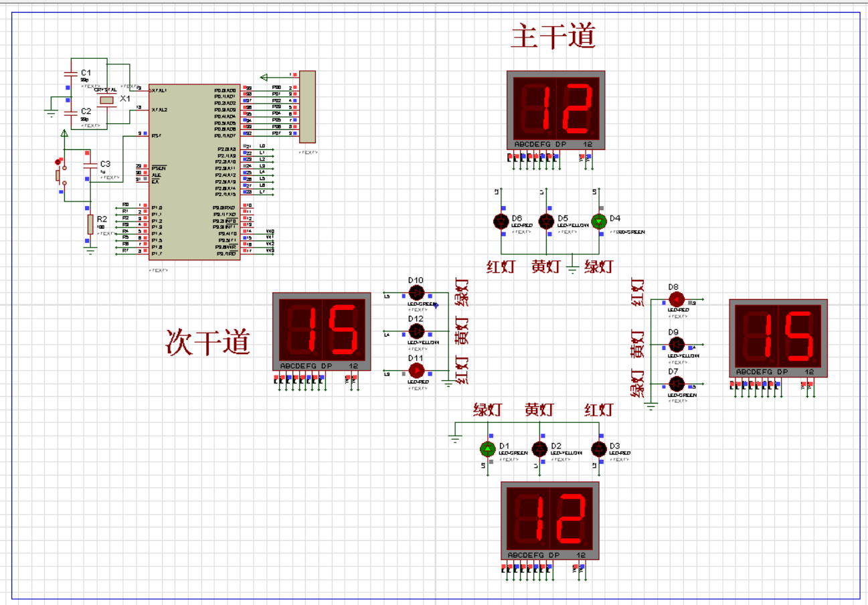The height and width of the screenshot is (605, 868).
Task: Click the 红灯 label beside LED D11
Action: (x=462, y=370)
